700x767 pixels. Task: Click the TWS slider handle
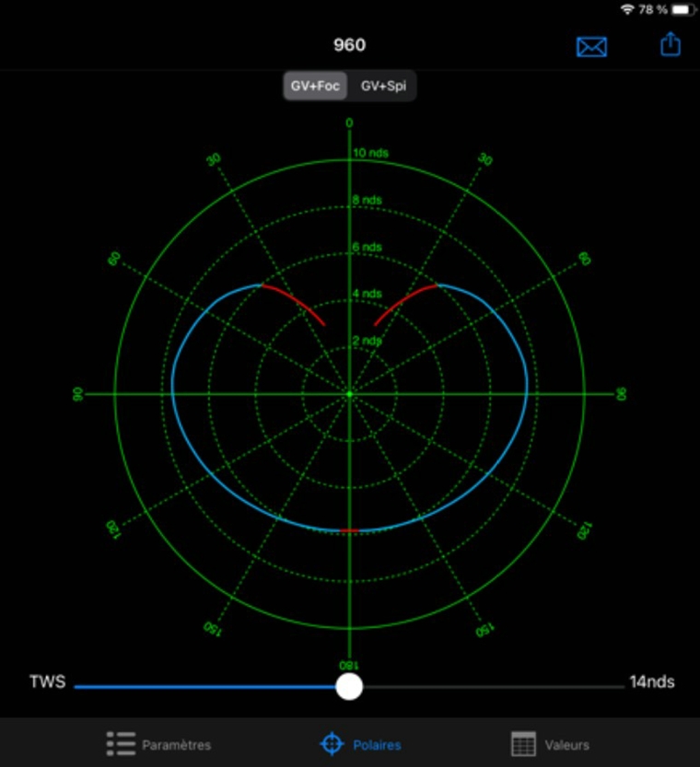coord(349,686)
